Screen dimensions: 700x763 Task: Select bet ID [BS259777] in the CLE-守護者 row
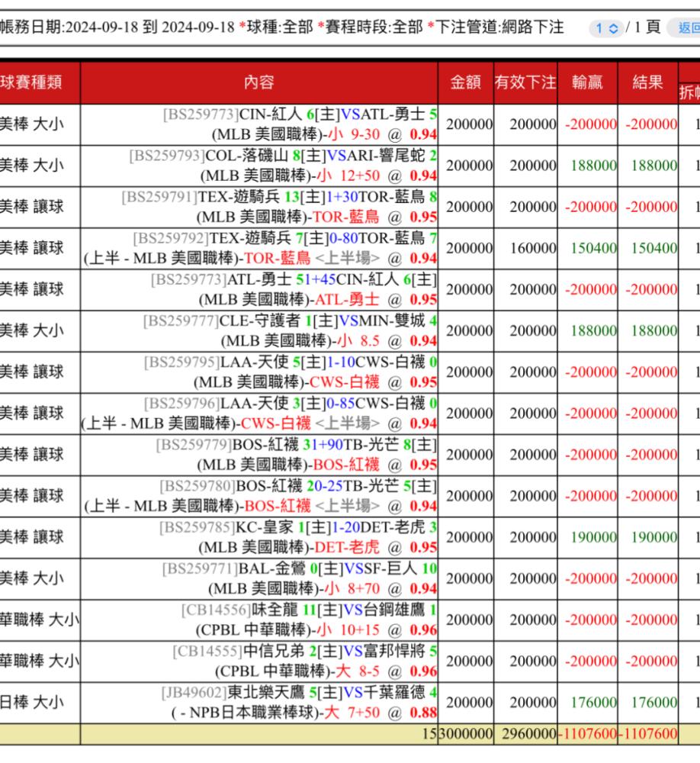181,321
